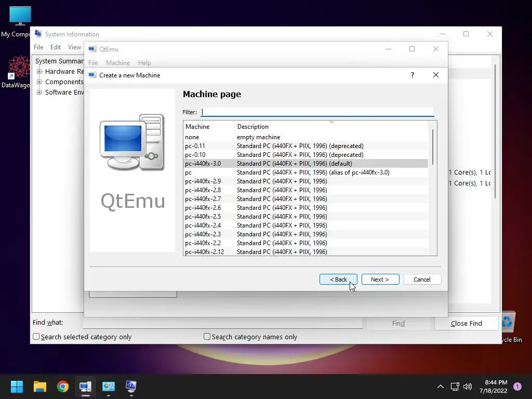Click the System Information title bar icon
Viewport: 532px width, 399px height.
tap(38, 34)
